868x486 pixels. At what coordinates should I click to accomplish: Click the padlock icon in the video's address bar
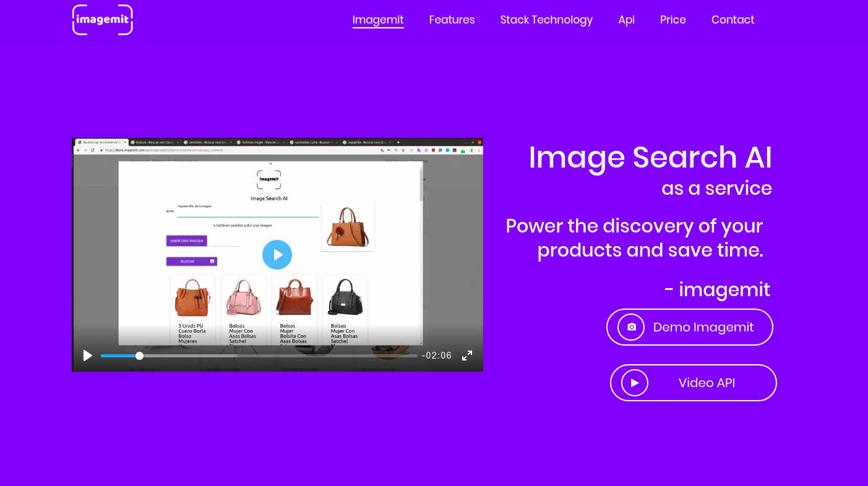[101, 150]
